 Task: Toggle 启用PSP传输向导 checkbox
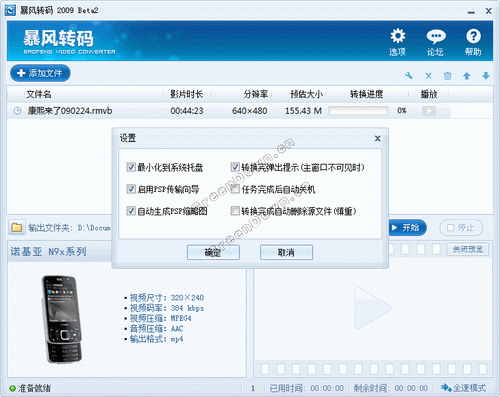pyautogui.click(x=131, y=189)
